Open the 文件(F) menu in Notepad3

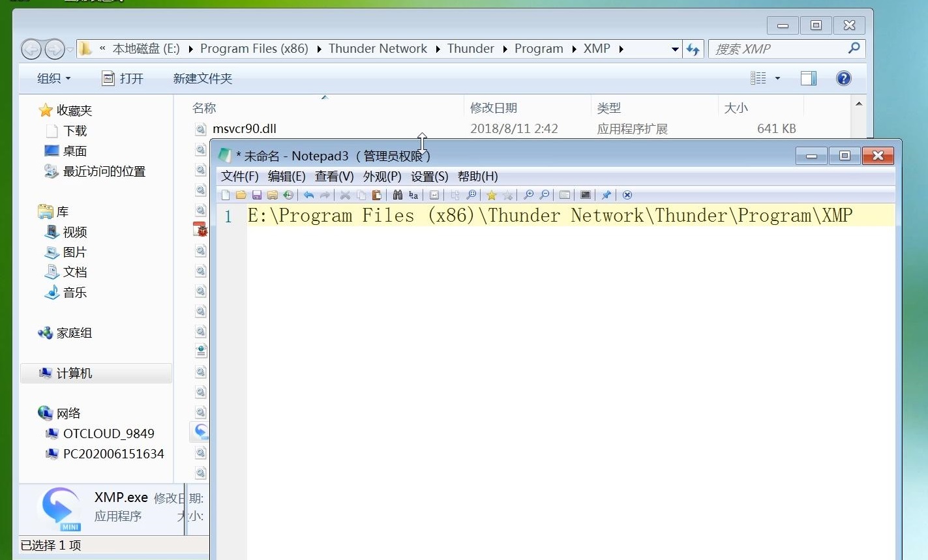240,177
